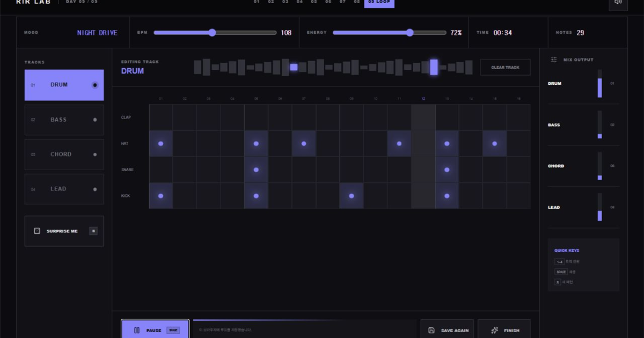This screenshot has height=338, width=644.
Task: Disable the KICK note at step 05
Action: (256, 196)
